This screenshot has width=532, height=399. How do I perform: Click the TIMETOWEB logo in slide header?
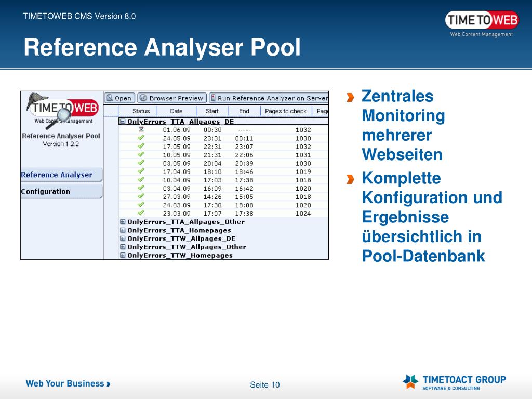482,23
